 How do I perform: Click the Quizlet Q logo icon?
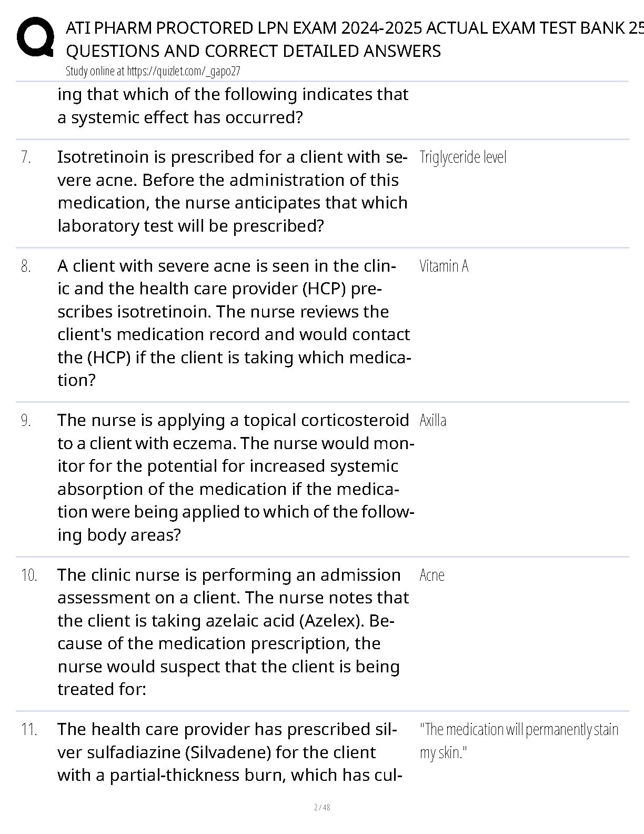35,37
